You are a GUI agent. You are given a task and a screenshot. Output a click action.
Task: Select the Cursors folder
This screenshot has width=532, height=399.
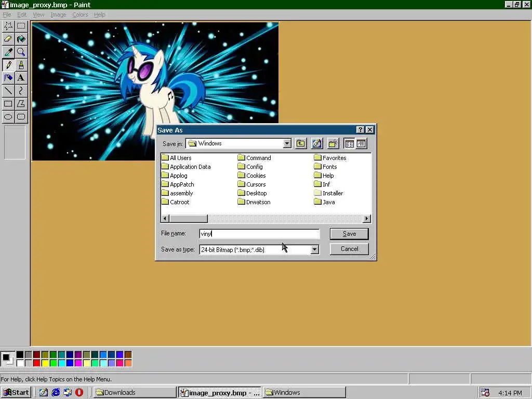[252, 184]
